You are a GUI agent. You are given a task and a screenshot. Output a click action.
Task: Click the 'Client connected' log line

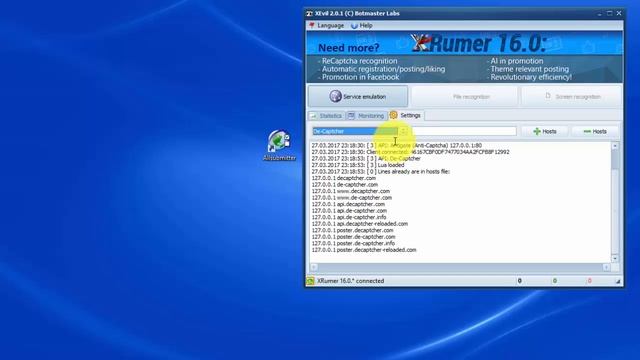410,152
